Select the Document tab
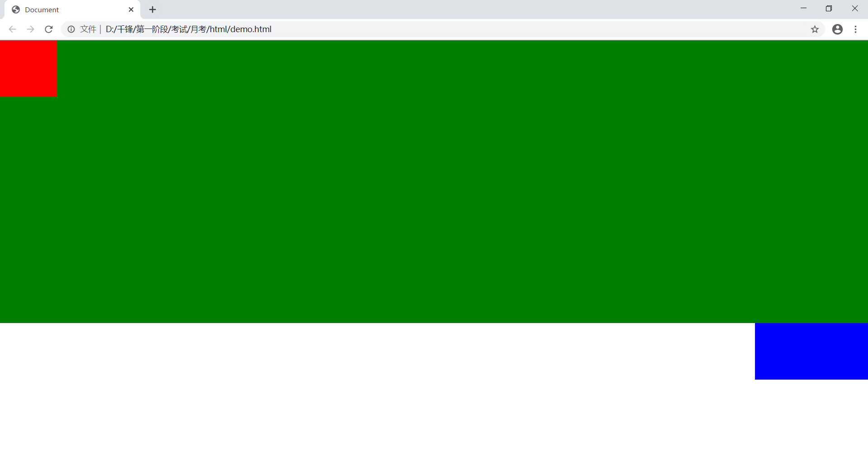Image resolution: width=868 pixels, height=466 pixels. pyautogui.click(x=72, y=10)
